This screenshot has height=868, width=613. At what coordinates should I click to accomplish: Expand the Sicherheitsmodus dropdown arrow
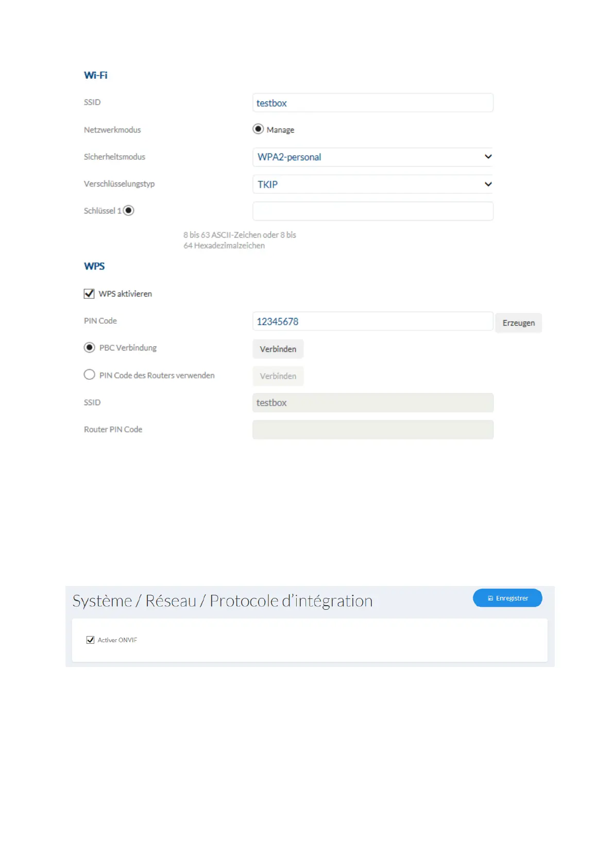click(488, 157)
